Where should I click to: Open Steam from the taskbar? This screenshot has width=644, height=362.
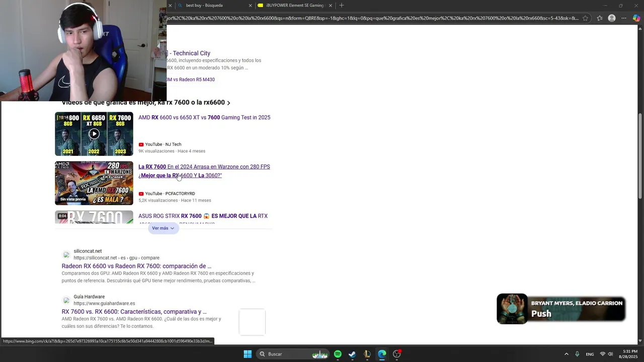coord(352,354)
